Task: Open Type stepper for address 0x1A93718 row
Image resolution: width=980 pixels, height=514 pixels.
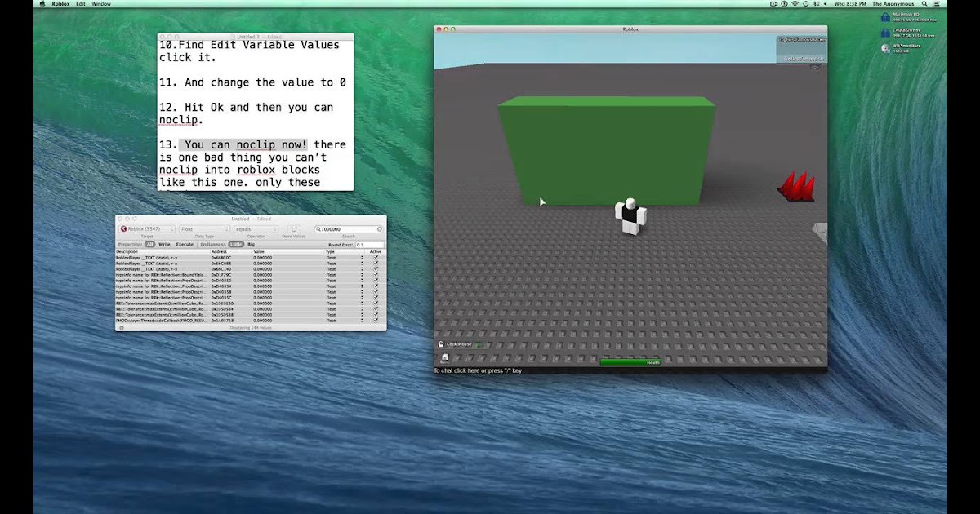Action: coord(362,320)
